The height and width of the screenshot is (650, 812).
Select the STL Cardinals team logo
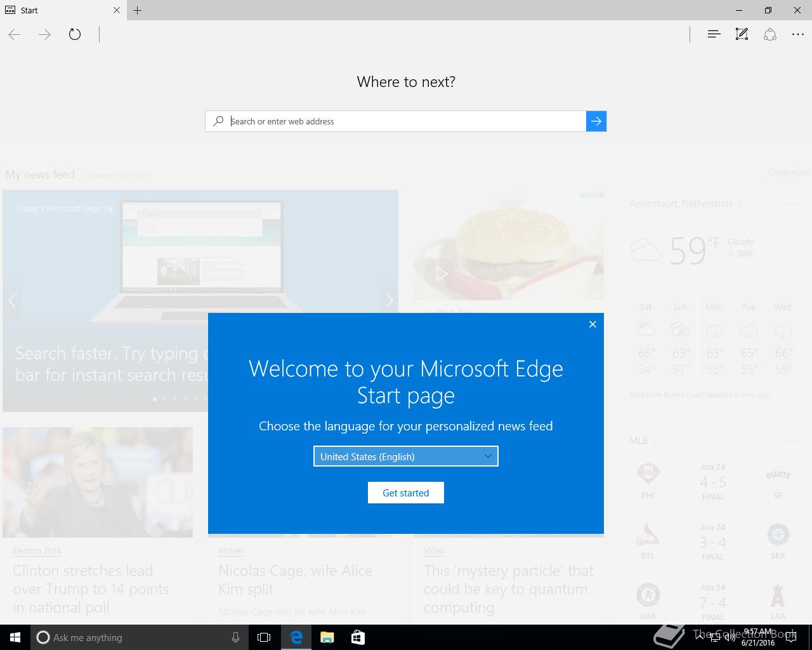[648, 534]
